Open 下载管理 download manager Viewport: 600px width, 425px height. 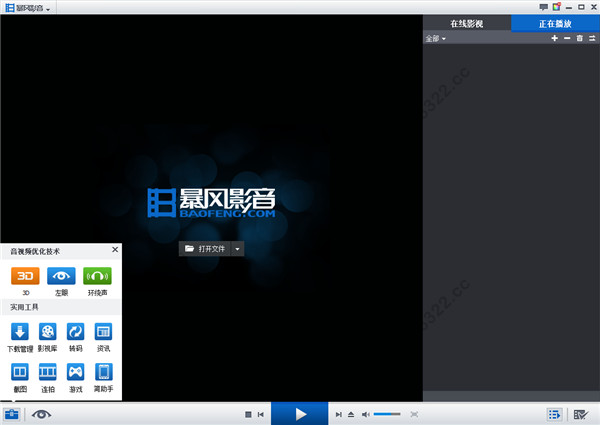point(20,332)
